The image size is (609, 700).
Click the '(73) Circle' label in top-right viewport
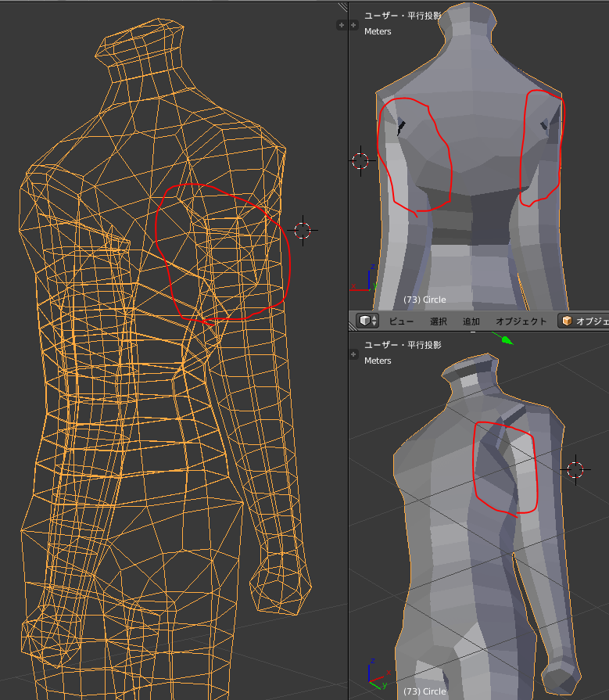[425, 300]
